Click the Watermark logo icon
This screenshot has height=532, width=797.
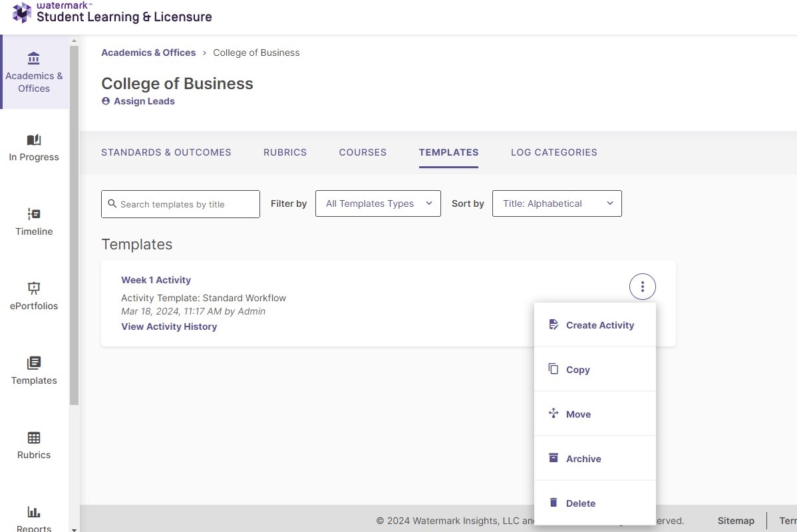click(22, 12)
